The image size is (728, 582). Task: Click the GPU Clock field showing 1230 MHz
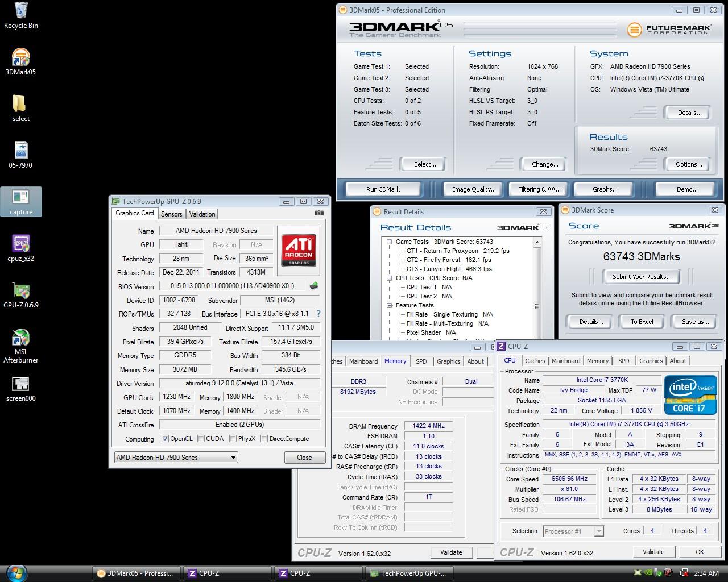[177, 397]
